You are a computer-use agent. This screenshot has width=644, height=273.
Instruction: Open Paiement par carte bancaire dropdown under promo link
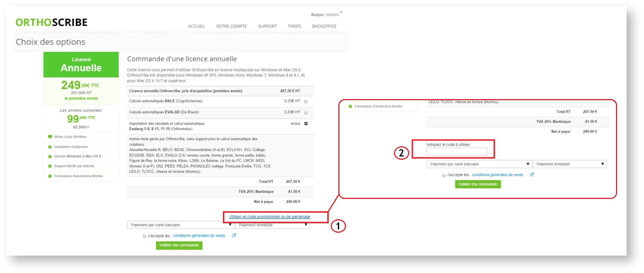pyautogui.click(x=180, y=225)
